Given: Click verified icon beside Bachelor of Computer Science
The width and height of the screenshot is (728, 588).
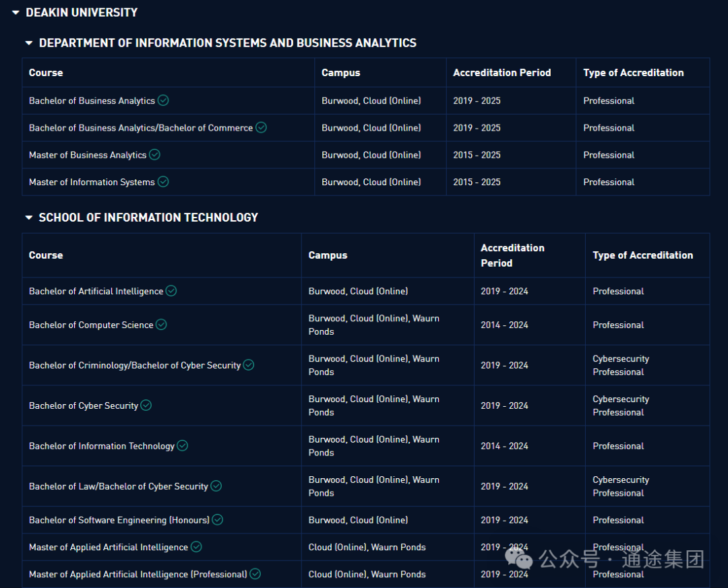Looking at the screenshot, I should (x=161, y=325).
